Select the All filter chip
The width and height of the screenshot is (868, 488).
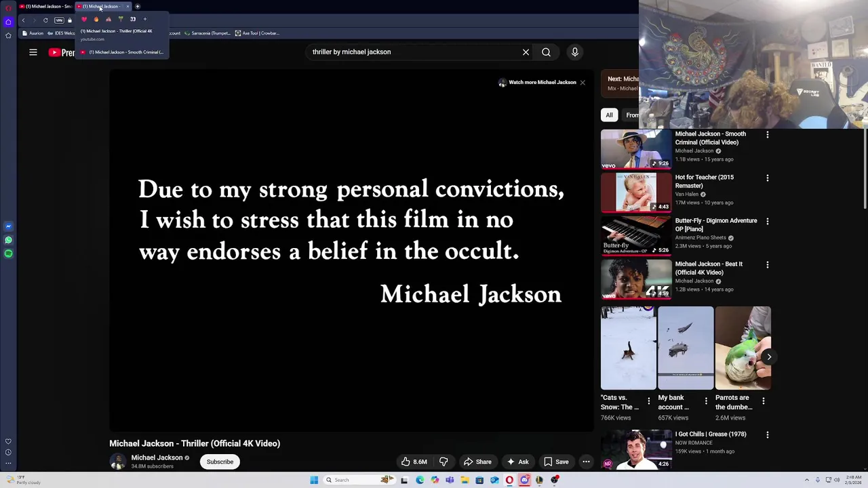pyautogui.click(x=609, y=115)
